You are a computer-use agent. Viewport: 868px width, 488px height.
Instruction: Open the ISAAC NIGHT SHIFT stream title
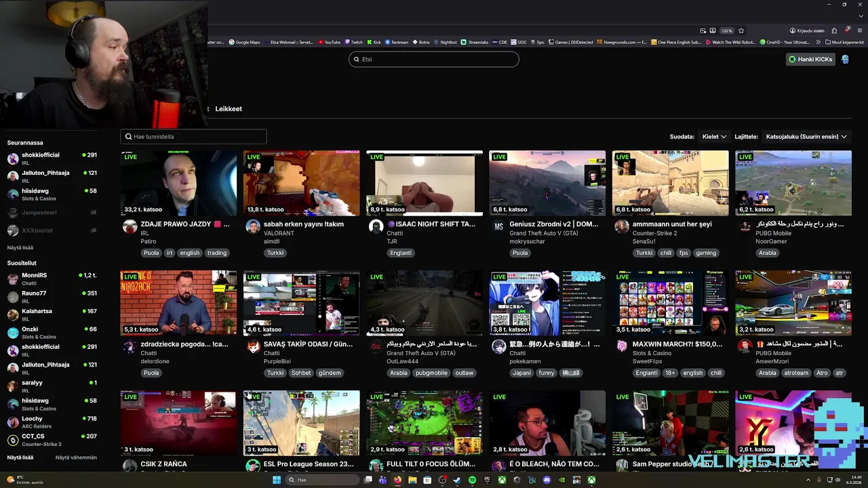click(x=431, y=224)
